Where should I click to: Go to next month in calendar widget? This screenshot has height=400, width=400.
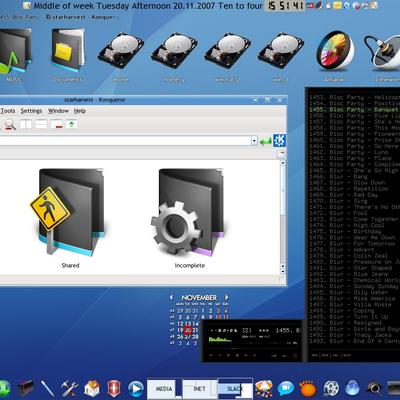click(227, 297)
